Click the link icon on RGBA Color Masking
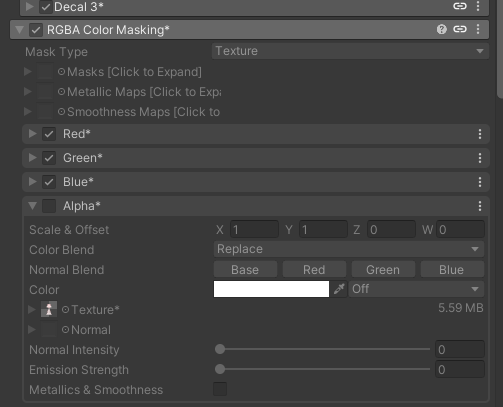The image size is (503, 407). 460,29
